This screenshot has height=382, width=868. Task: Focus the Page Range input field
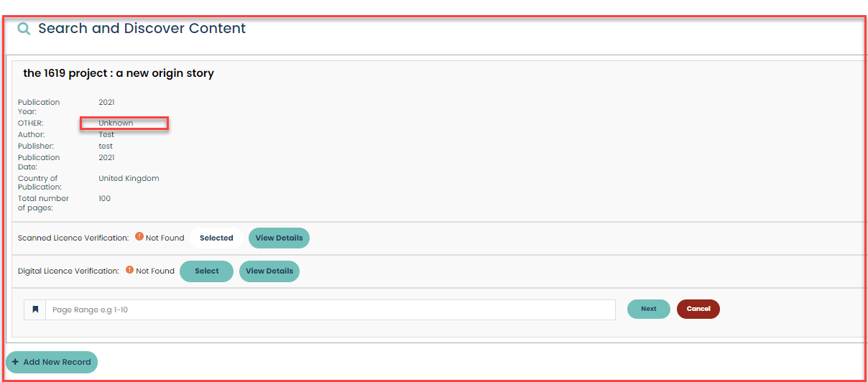pyautogui.click(x=330, y=309)
